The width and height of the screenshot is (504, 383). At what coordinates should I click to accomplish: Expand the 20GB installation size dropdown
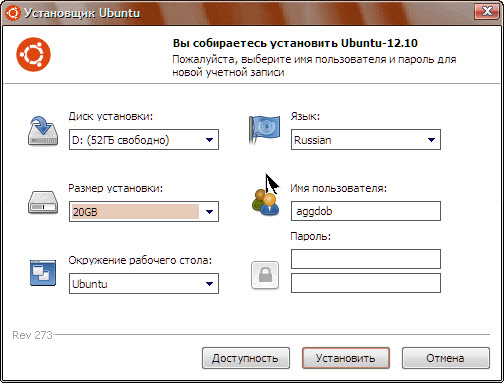(144, 212)
